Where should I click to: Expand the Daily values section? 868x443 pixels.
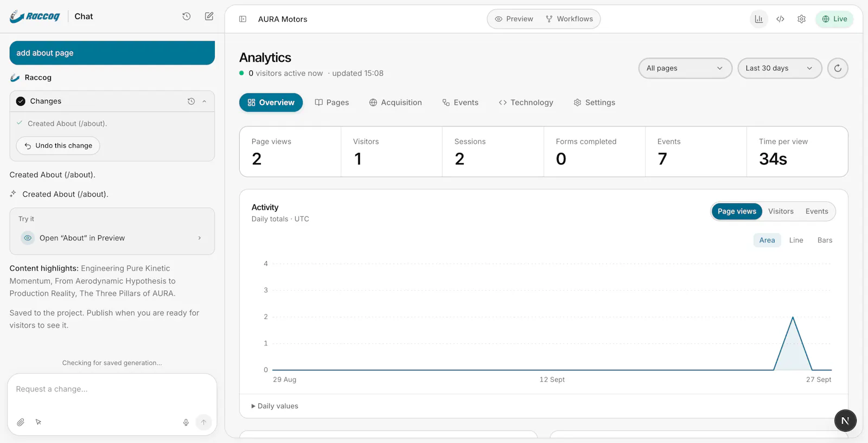point(275,406)
